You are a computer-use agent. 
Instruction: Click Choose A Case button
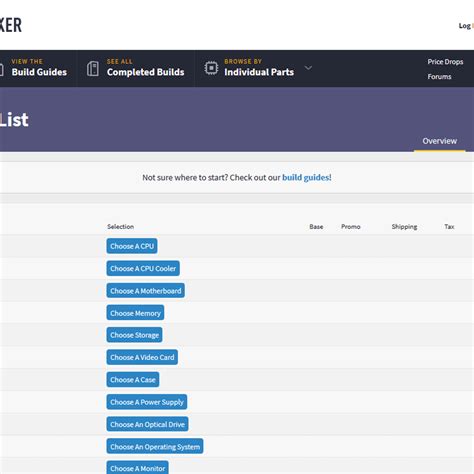coord(133,380)
